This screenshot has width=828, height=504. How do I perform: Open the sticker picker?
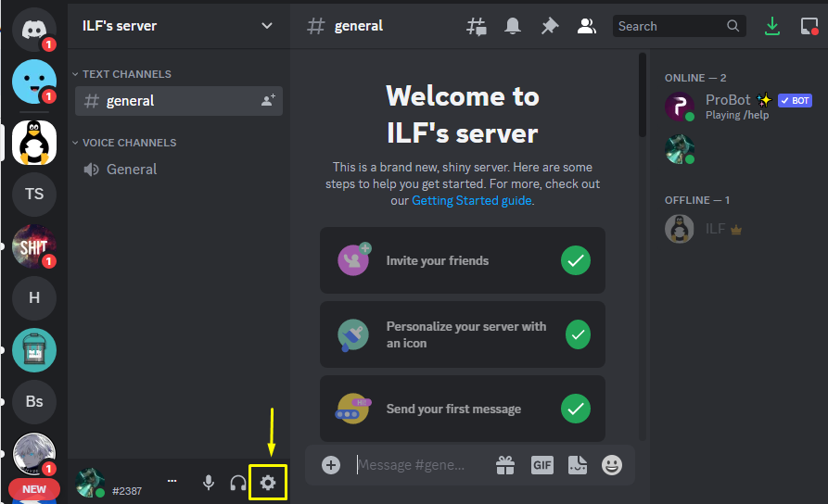click(x=578, y=465)
